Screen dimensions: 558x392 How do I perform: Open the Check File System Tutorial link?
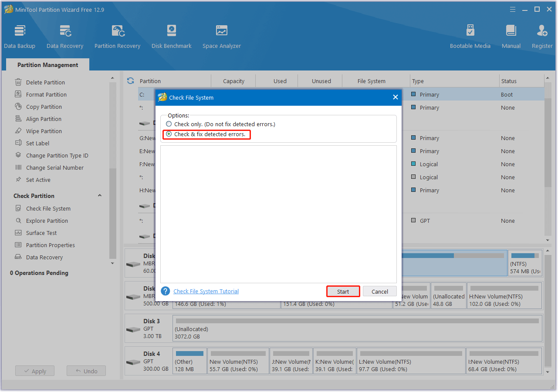206,291
